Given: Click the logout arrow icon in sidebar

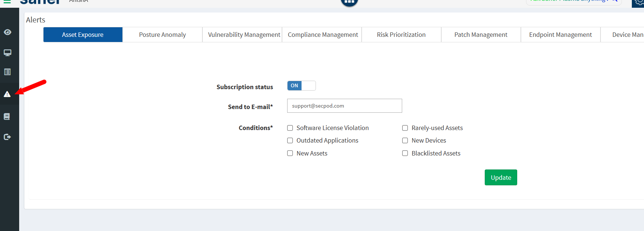Looking at the screenshot, I should pos(7,137).
